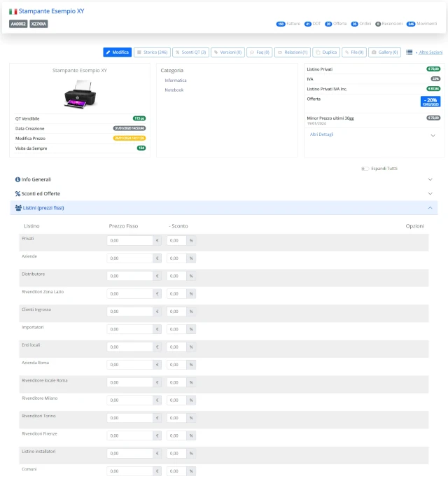
Task: Open the Versioni (0) tab
Action: tap(227, 52)
